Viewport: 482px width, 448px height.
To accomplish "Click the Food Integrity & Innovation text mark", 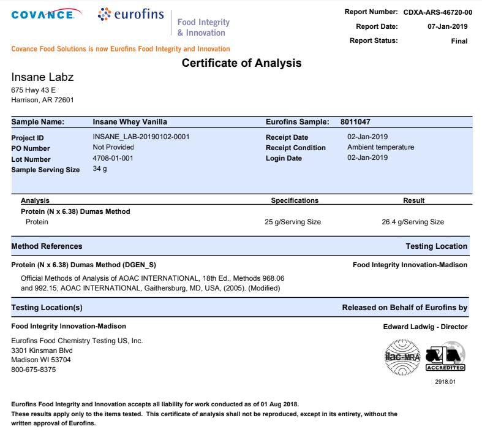I will 203,28.
